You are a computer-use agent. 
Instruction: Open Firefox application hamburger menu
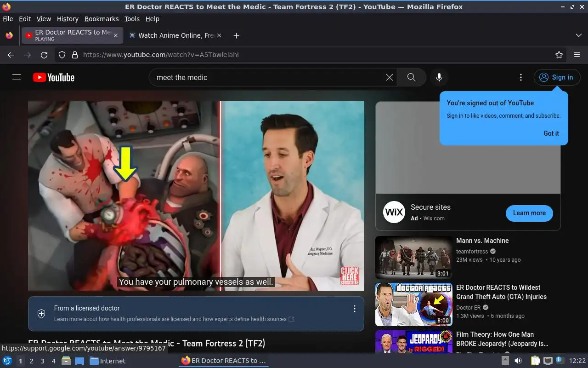577,55
